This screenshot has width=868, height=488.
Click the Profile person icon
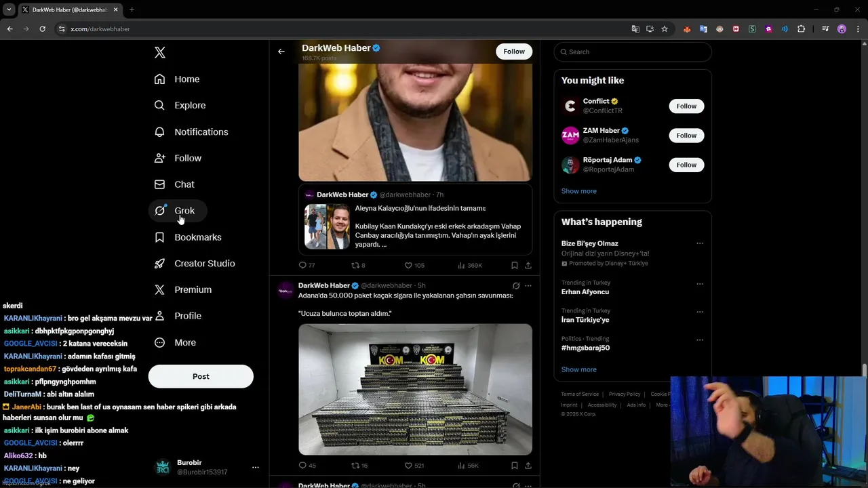159,316
